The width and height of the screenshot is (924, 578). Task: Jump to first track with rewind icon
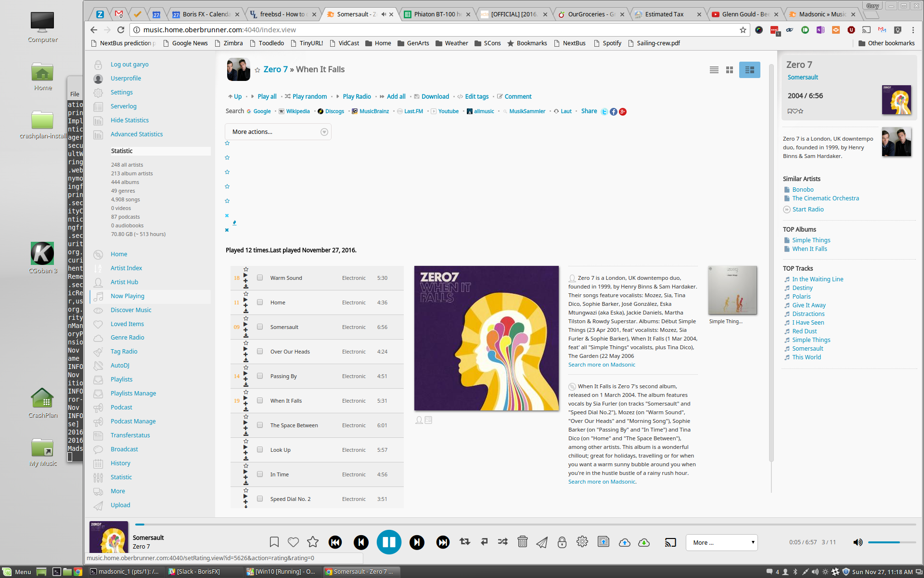(x=335, y=542)
